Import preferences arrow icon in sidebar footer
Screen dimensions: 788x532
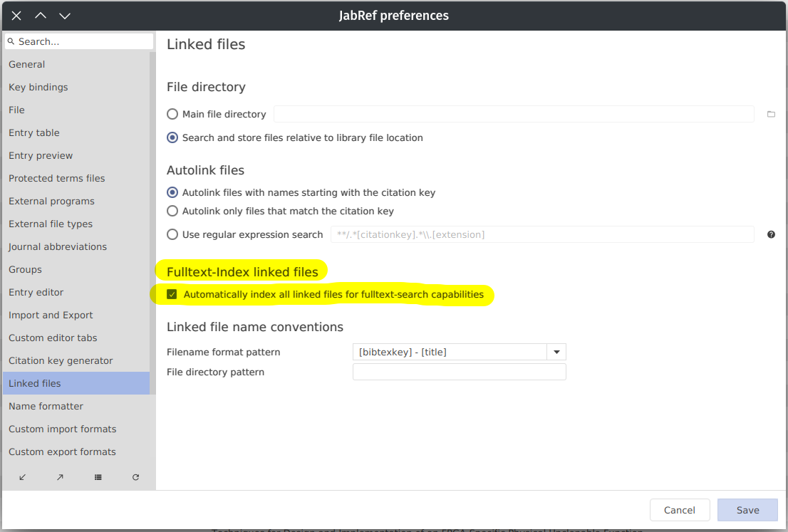click(22, 477)
